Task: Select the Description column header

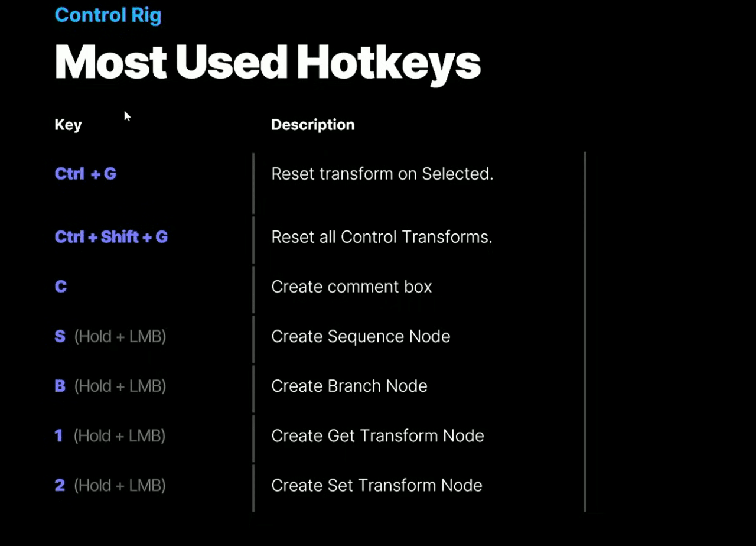Action: coord(312,125)
